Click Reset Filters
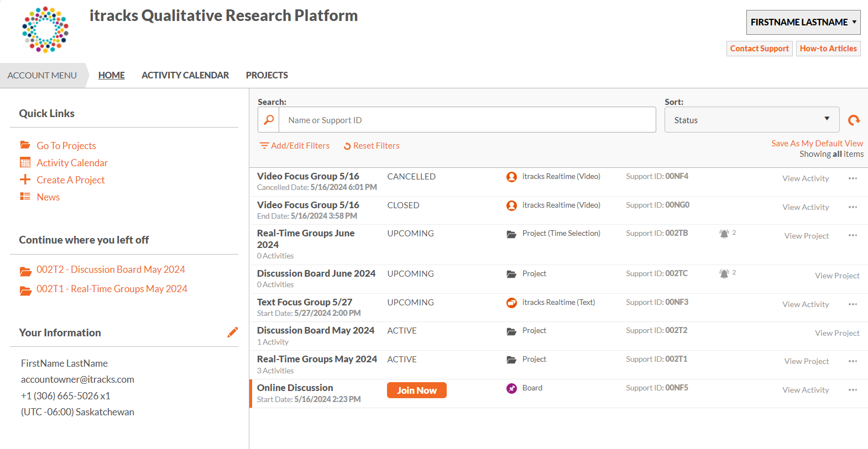Screen dimensions: 868x449 [372, 146]
